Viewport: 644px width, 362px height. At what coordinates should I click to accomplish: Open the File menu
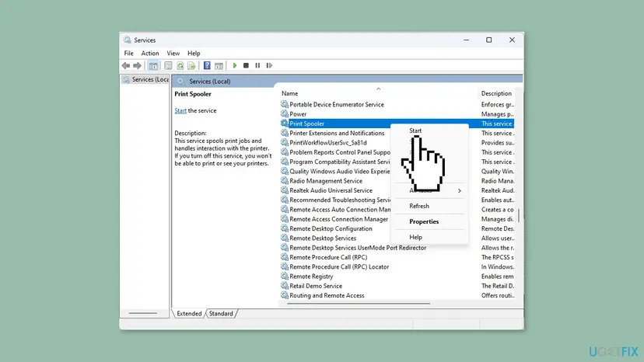click(128, 54)
